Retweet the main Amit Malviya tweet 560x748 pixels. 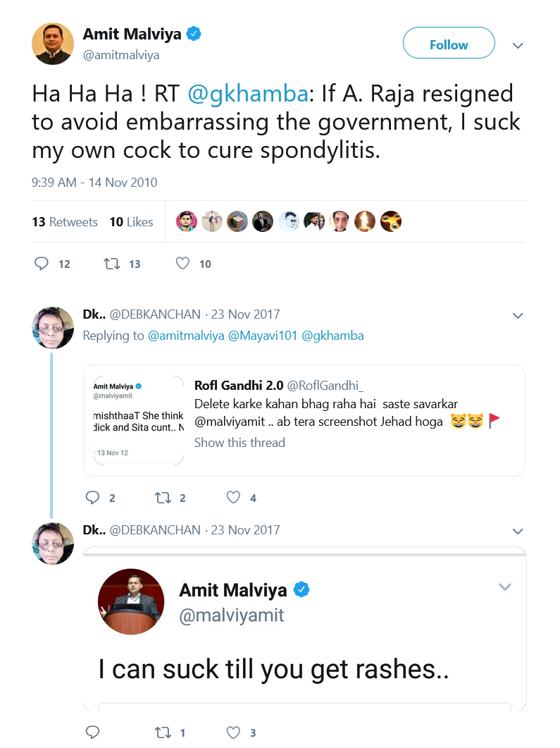112,264
